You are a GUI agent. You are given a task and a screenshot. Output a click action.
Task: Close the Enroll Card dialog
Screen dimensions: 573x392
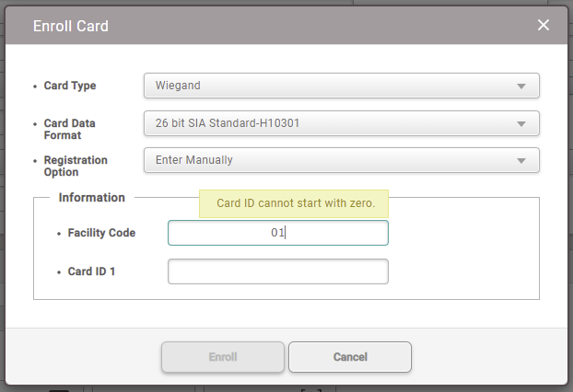[x=544, y=26]
